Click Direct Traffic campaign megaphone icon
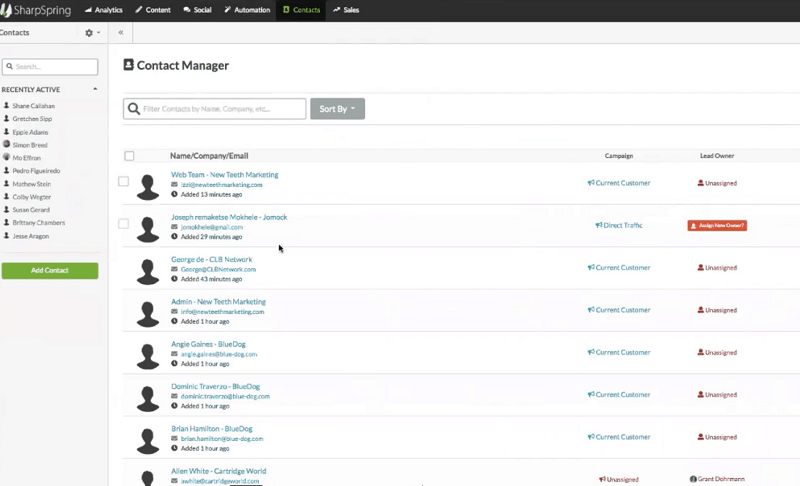Viewport: 800px width, 486px height. [x=598, y=226]
